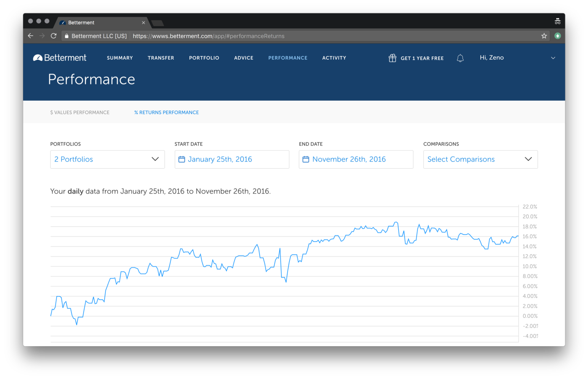
Task: Click the gift icon beside GET 1 YEAR FREE
Action: pos(392,58)
